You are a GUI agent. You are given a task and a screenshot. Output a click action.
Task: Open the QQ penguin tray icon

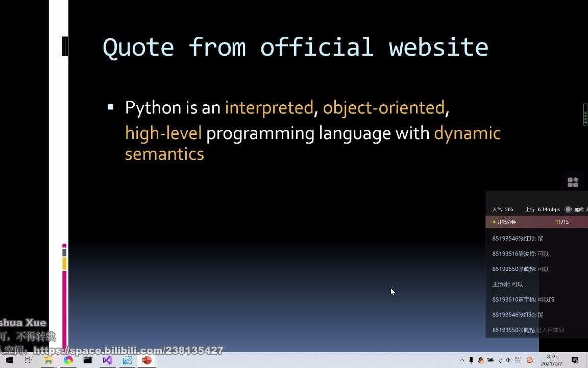(481, 360)
